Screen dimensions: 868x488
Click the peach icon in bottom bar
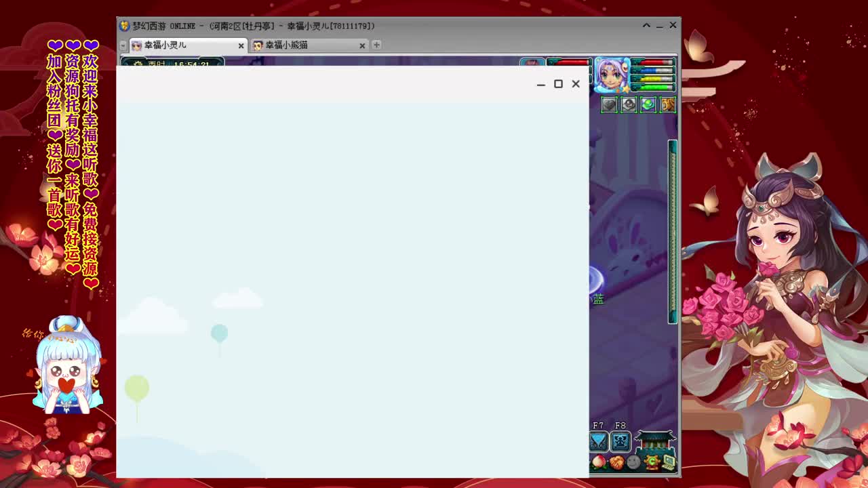coord(599,462)
